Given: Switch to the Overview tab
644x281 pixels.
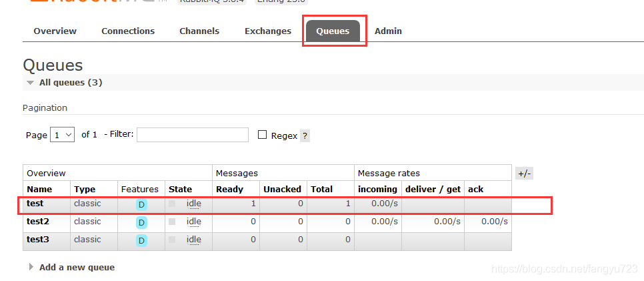Looking at the screenshot, I should tap(55, 31).
